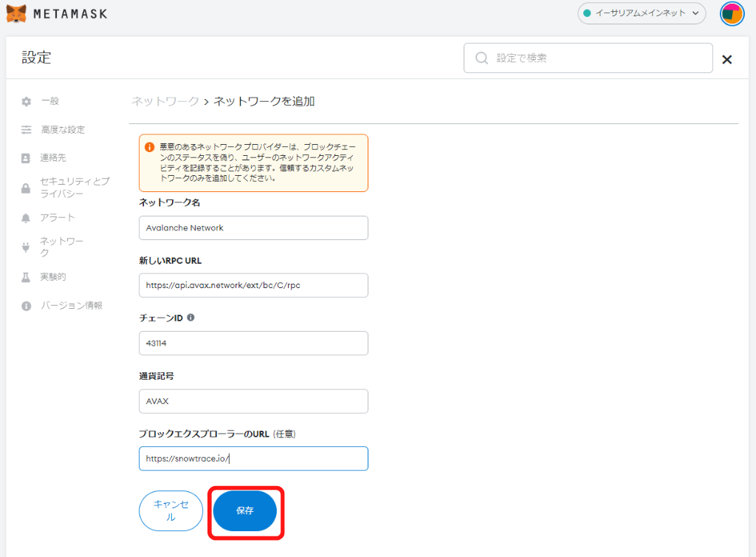
Task: Click the info icon beside チェーンID
Action: pos(190,318)
